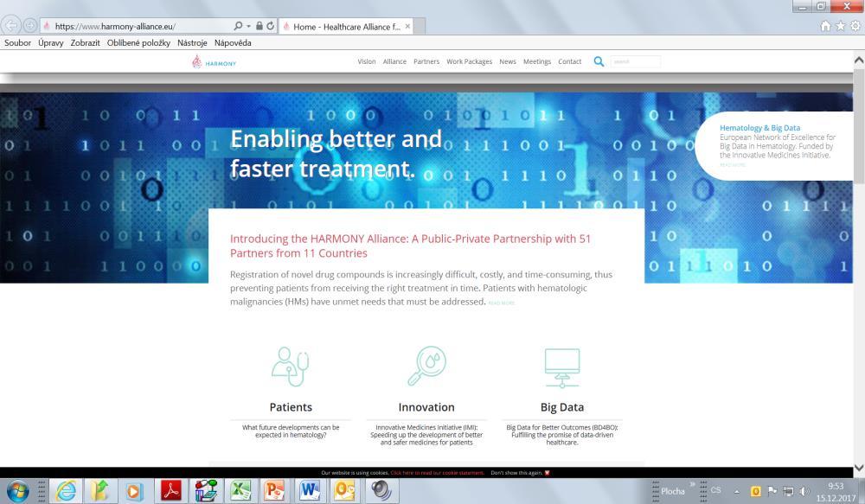This screenshot has width=865, height=504.
Task: Open browser Tools gear icon
Action: (x=855, y=26)
